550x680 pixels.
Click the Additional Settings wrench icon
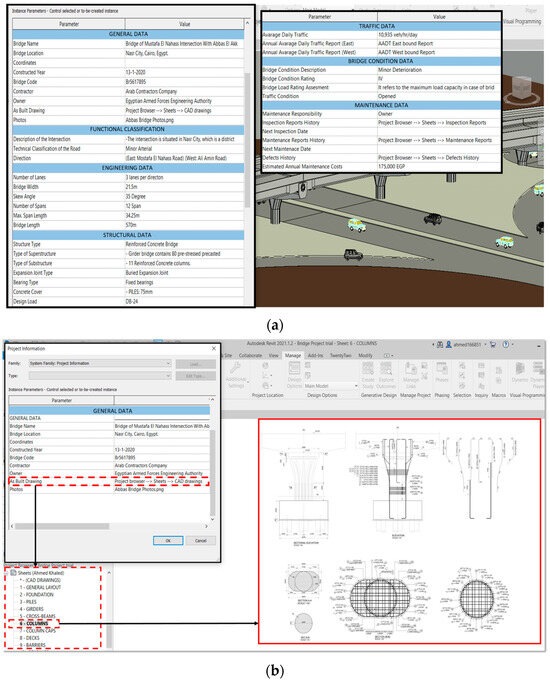pos(235,369)
